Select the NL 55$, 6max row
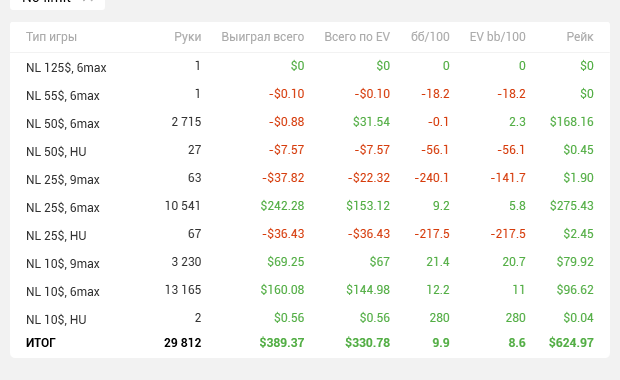The image size is (620, 380). tap(310, 95)
